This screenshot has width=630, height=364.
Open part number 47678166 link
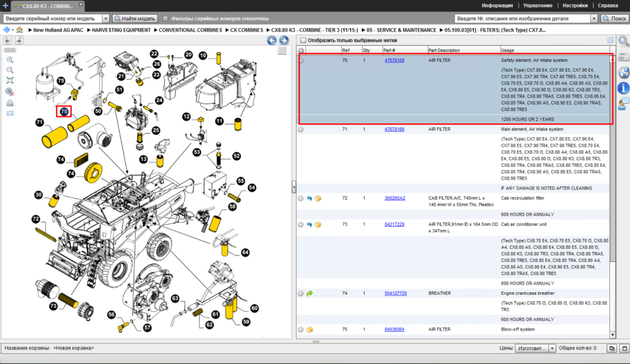tap(394, 129)
